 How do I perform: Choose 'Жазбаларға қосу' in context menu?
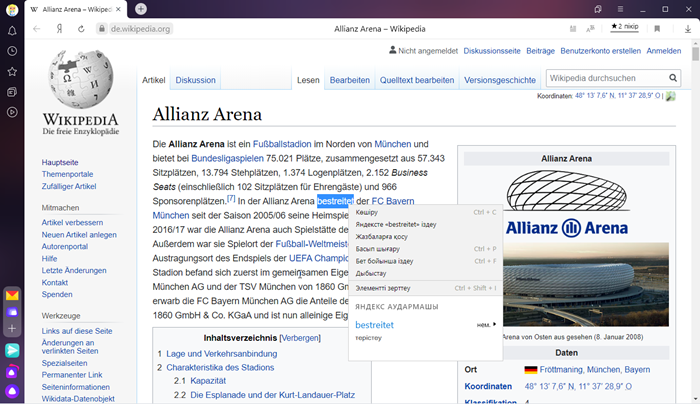[x=425, y=237]
